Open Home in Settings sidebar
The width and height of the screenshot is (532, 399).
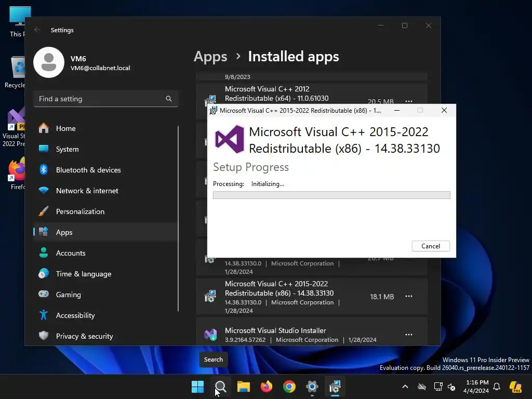105,129
